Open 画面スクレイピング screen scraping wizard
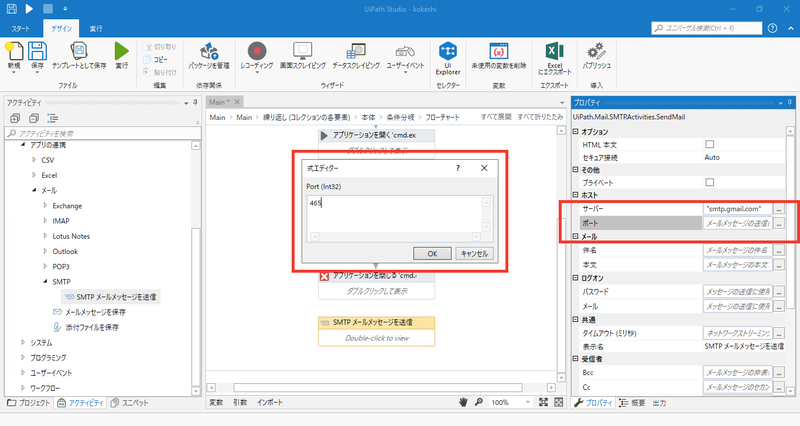 303,56
